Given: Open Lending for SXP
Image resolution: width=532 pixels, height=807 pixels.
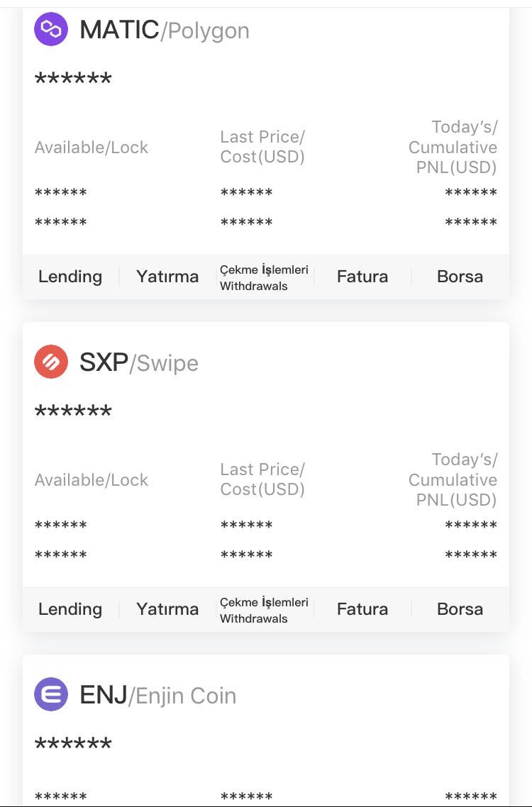Looking at the screenshot, I should point(70,609).
